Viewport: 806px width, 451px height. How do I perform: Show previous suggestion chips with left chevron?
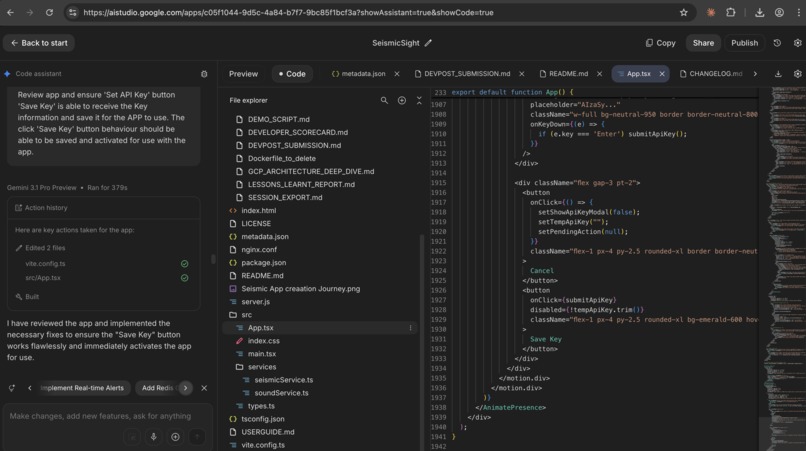pos(30,388)
